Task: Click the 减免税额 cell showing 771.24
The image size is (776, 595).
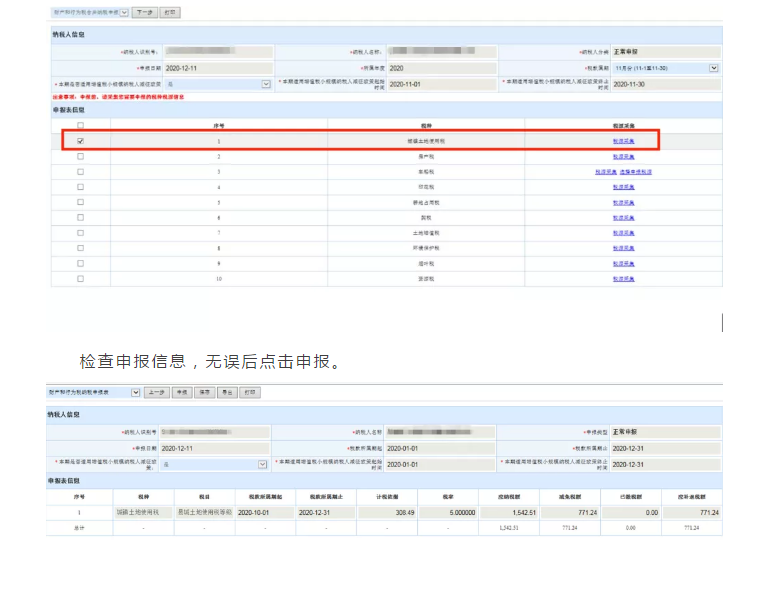Action: [x=570, y=512]
